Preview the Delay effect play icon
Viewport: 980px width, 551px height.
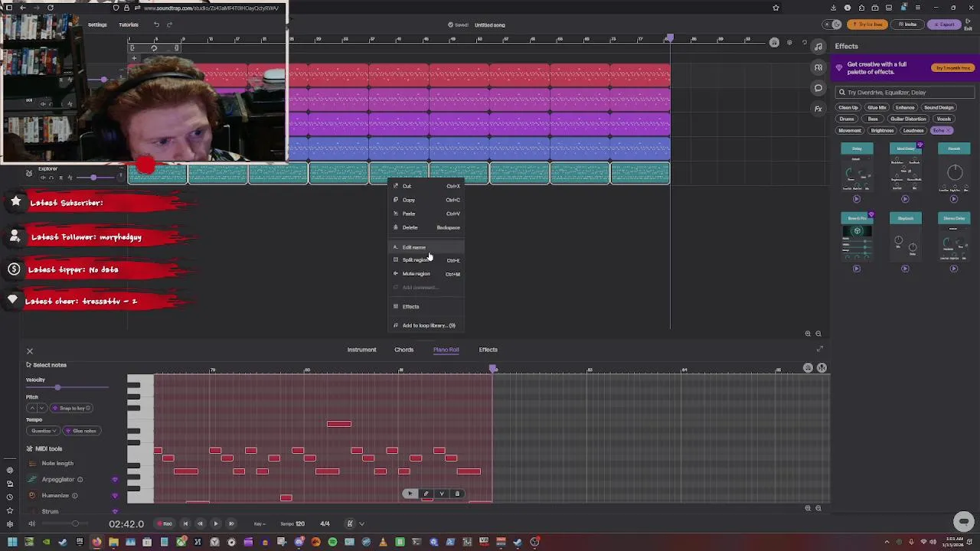[857, 199]
